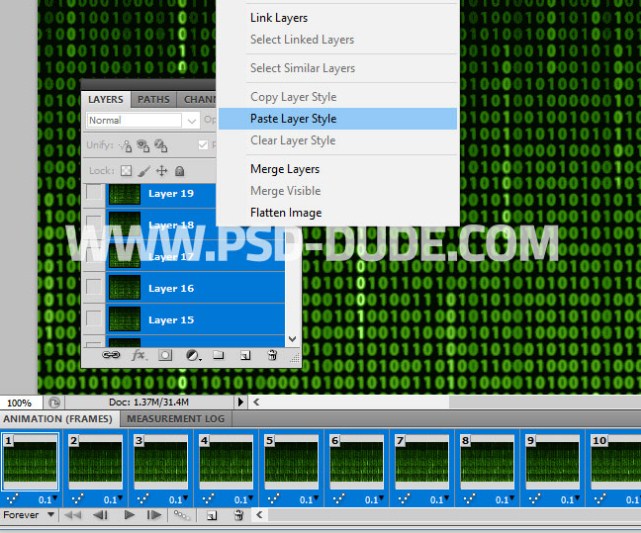Open frame 7 delay time dropdown
The image size is (641, 533).
click(x=439, y=499)
